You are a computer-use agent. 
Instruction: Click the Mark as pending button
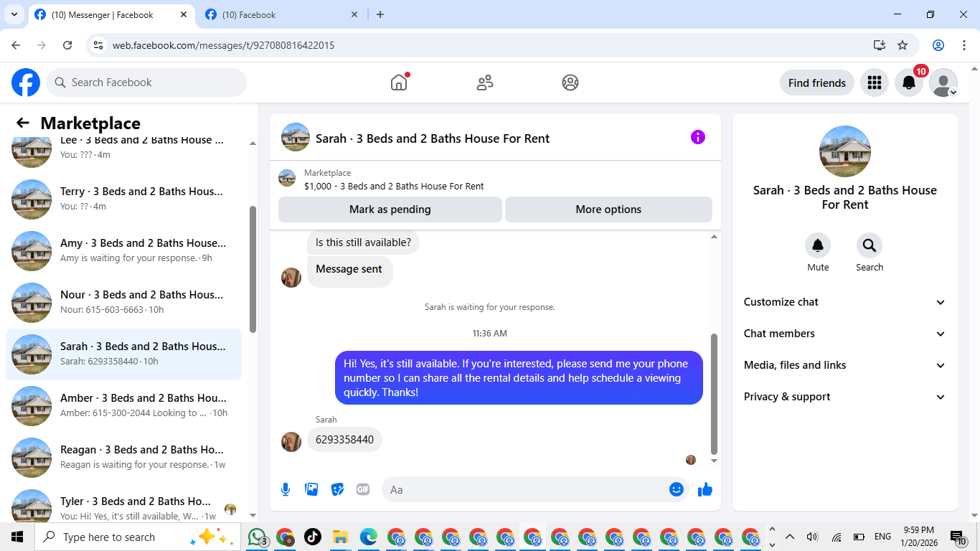[390, 209]
